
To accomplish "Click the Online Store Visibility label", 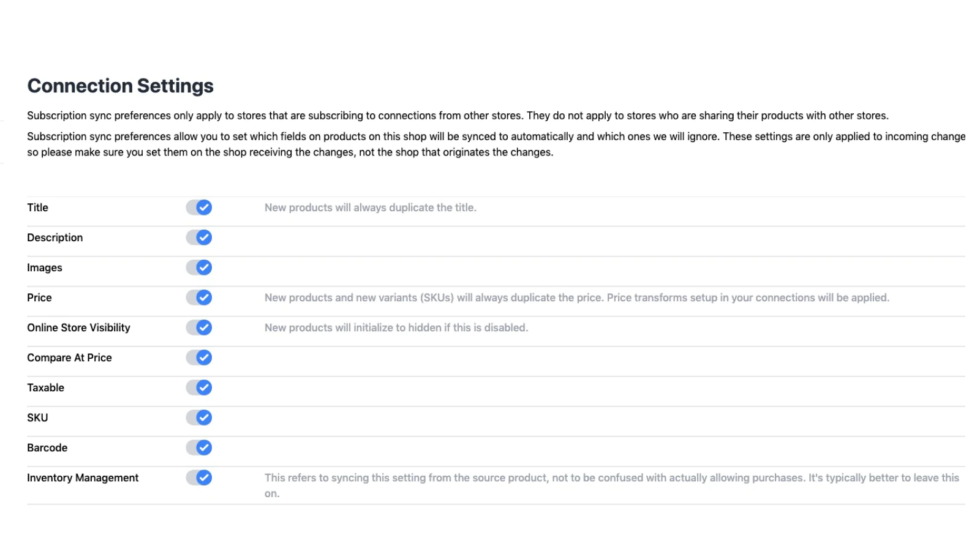I will 78,328.
